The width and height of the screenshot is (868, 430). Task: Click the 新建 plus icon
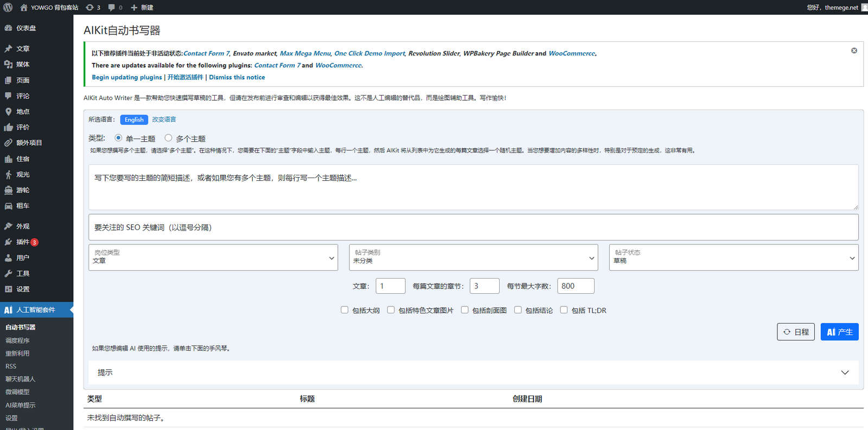pos(134,8)
